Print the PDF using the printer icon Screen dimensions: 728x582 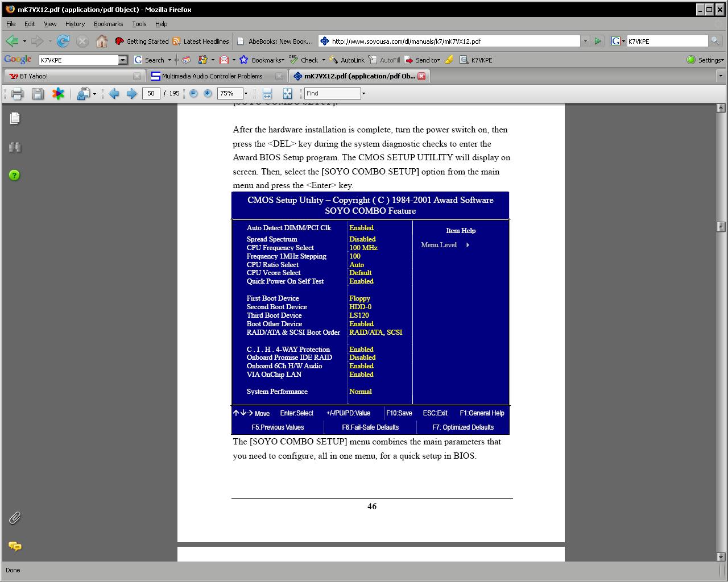point(17,94)
